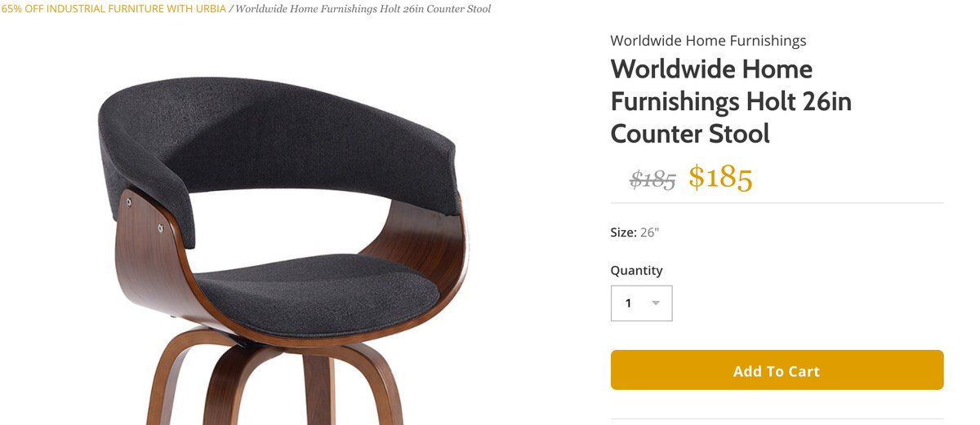Click the italic Holt 26in Counter Stool breadcrumb
980x425 pixels.
[363, 9]
